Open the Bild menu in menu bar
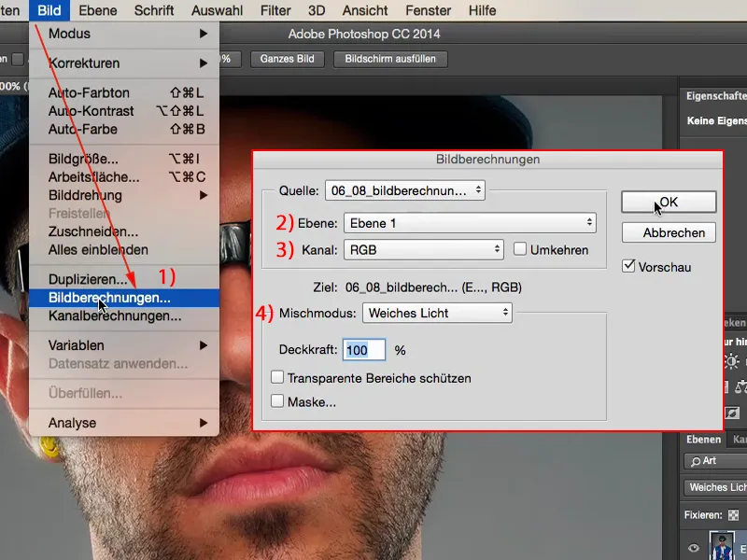The width and height of the screenshot is (747, 560). coord(49,10)
